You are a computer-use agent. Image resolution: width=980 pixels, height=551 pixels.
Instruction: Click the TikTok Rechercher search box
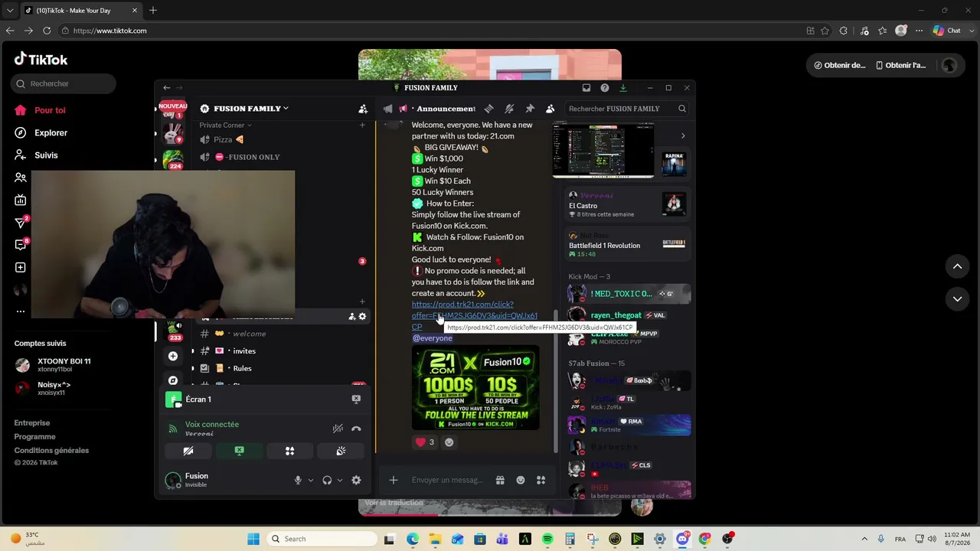tap(64, 83)
